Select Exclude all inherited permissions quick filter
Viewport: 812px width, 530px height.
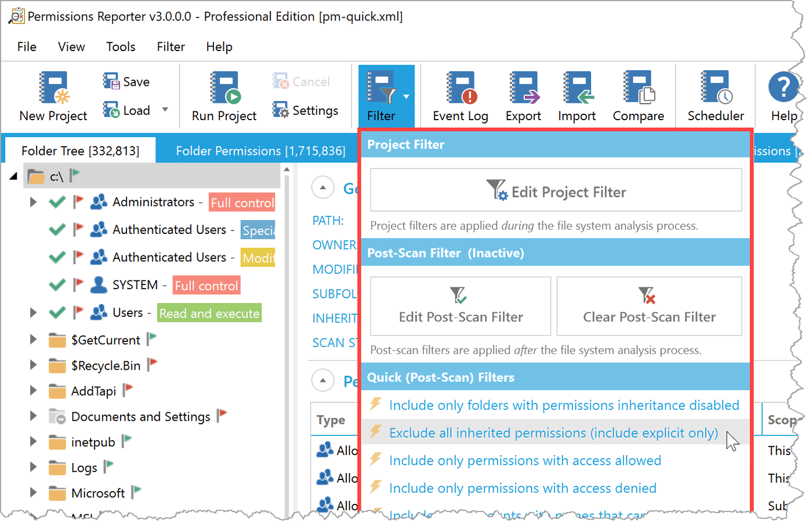pyautogui.click(x=554, y=433)
